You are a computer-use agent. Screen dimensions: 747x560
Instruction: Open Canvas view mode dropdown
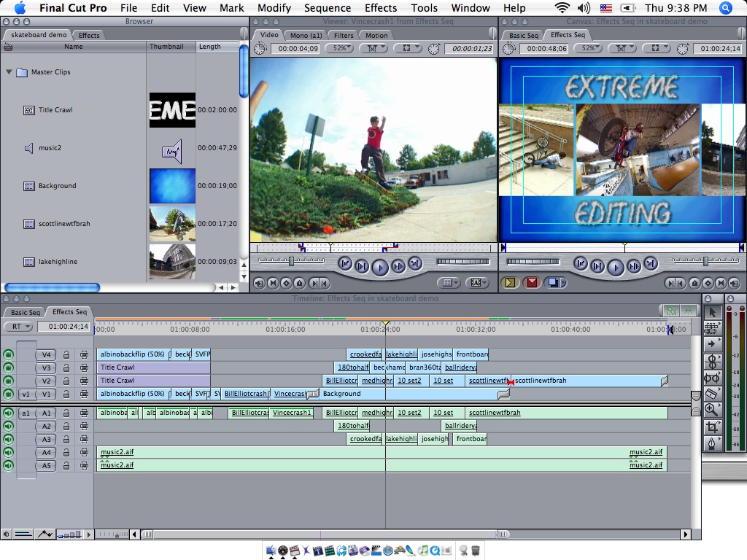coord(655,48)
